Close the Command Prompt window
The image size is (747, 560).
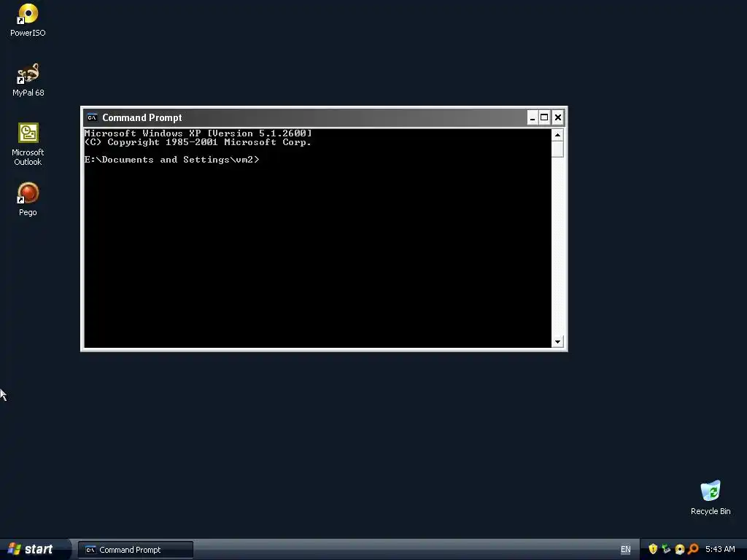[558, 117]
